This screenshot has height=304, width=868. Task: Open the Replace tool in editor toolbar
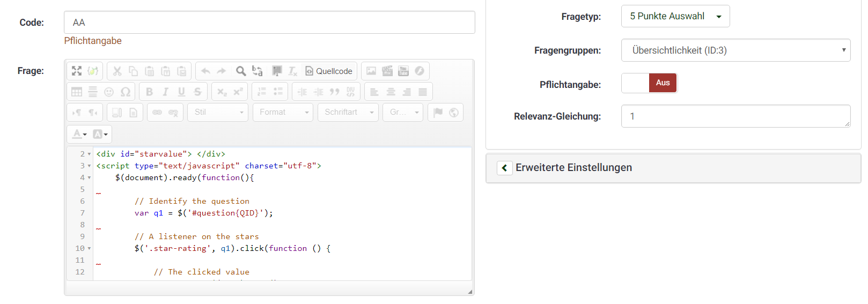(x=258, y=71)
